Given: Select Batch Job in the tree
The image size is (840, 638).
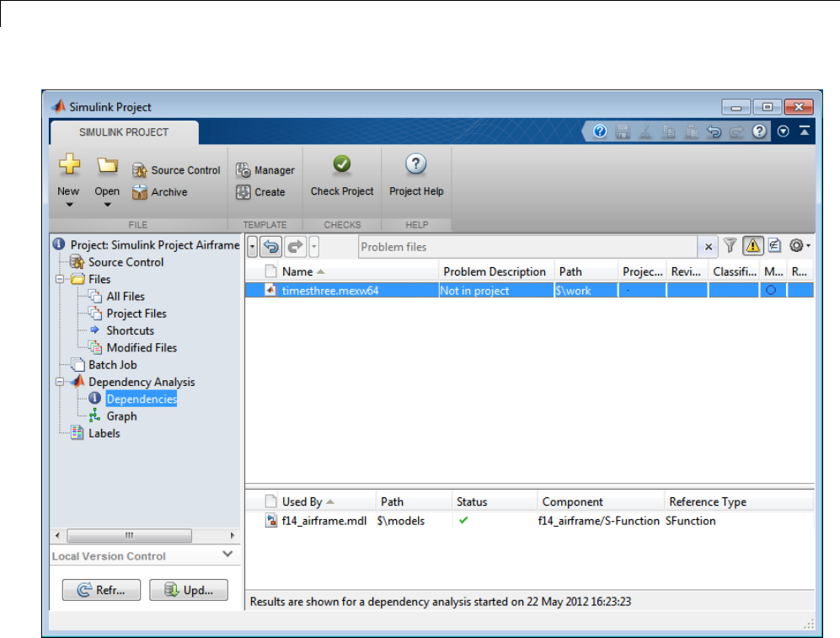Looking at the screenshot, I should click(113, 365).
